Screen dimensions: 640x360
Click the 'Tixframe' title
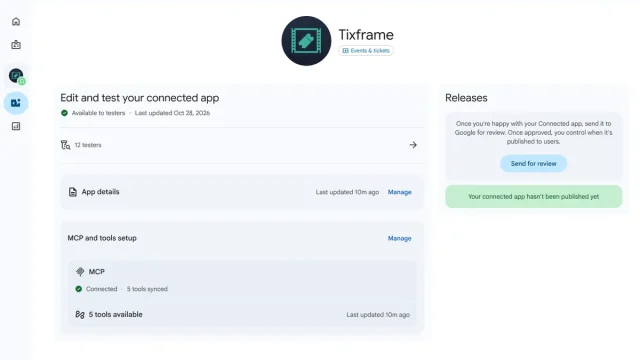pyautogui.click(x=366, y=35)
